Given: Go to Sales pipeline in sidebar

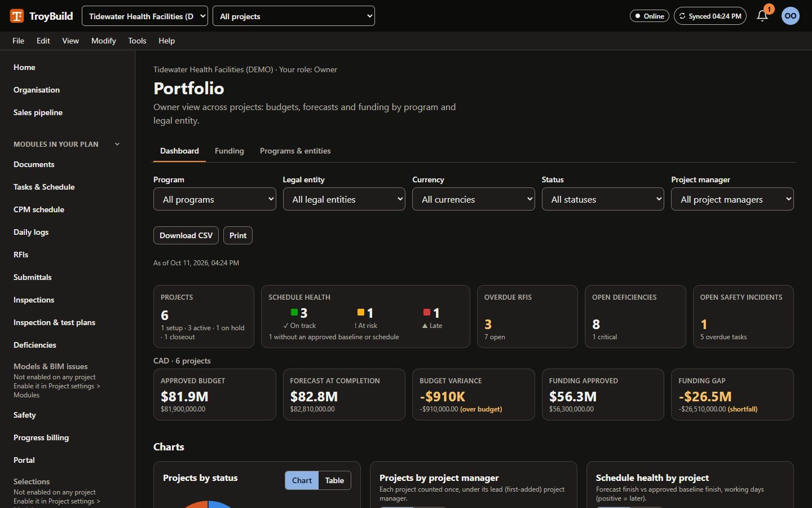Looking at the screenshot, I should 38,112.
